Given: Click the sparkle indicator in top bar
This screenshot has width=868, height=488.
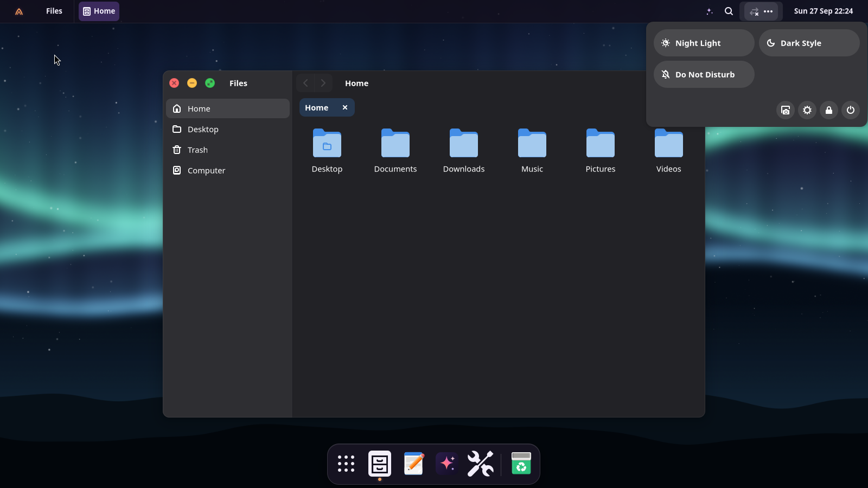Looking at the screenshot, I should click(x=710, y=11).
